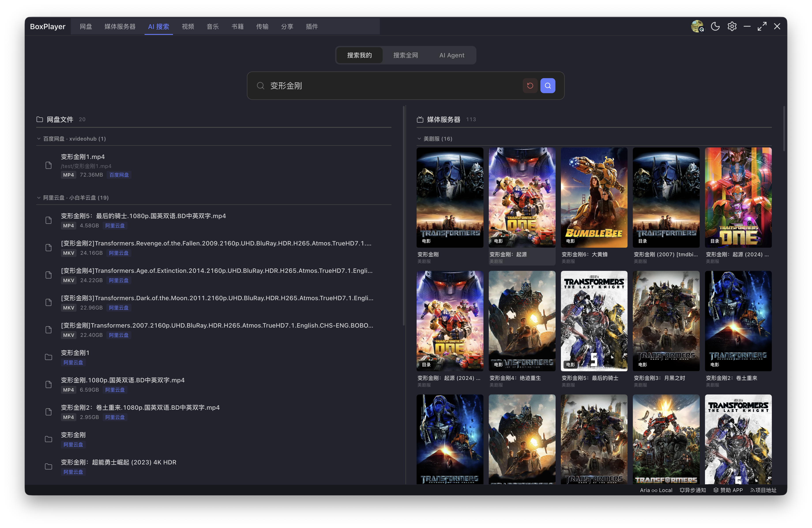Toggle dark mode moon icon
The width and height of the screenshot is (812, 528).
pos(715,26)
